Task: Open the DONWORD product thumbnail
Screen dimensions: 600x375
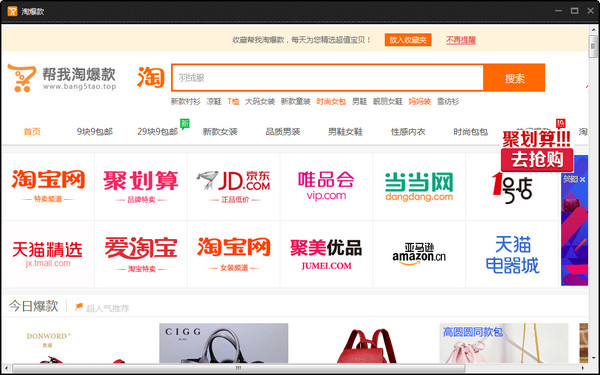Action: pos(82,343)
